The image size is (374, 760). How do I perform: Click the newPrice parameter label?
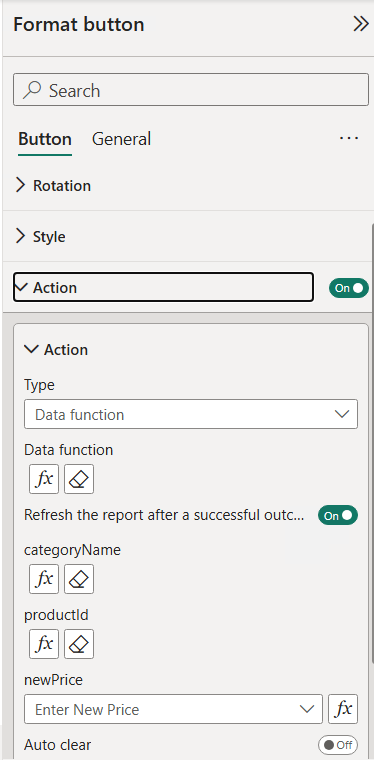53,680
